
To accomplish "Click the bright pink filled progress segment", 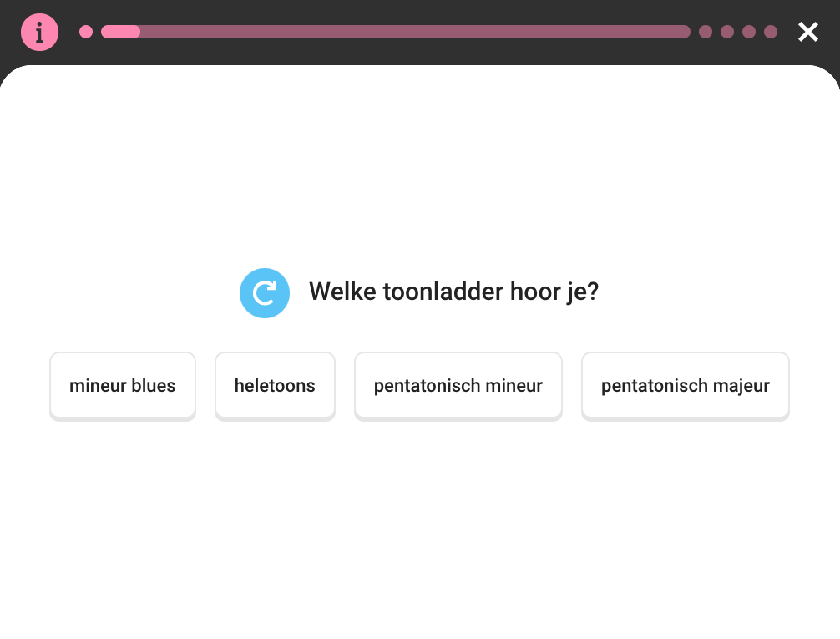I will (121, 32).
